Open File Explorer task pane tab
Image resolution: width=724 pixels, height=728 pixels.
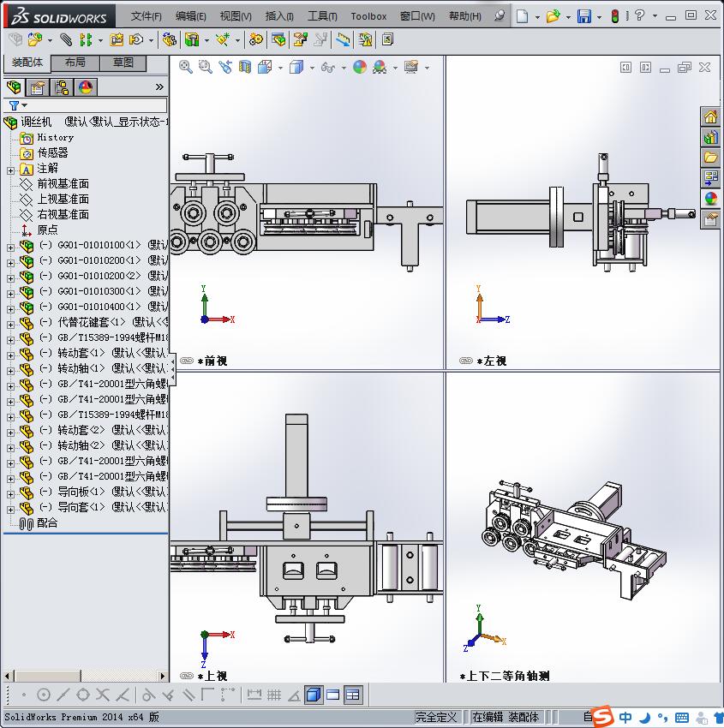pos(710,158)
